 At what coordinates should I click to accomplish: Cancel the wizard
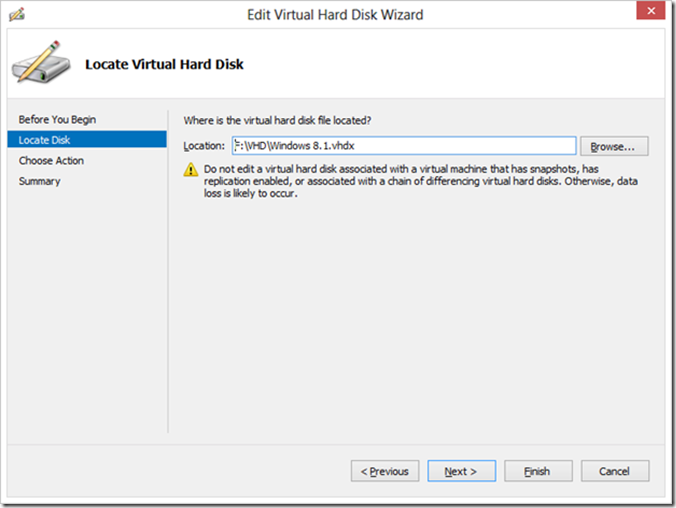coord(614,471)
